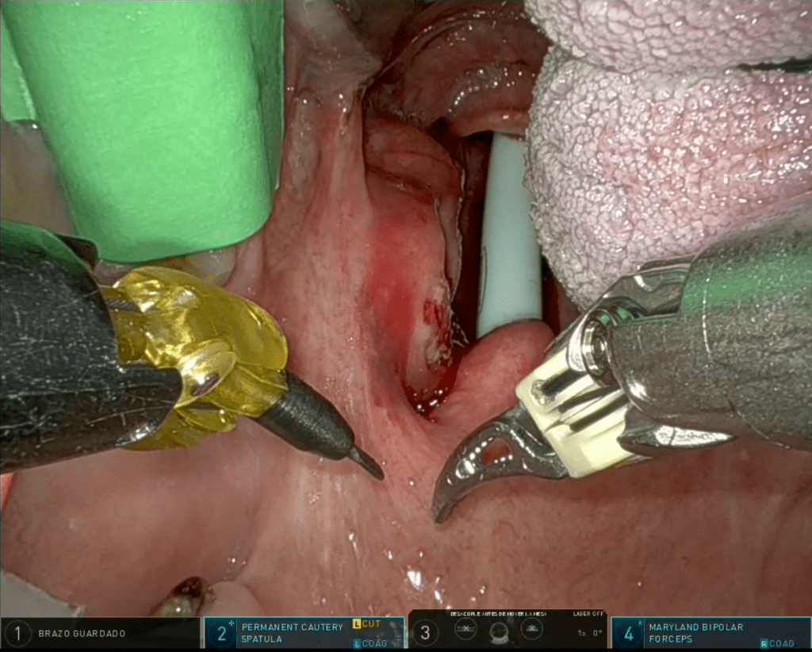The height and width of the screenshot is (652, 812).
Task: Click the arm 3 camera number circle
Action: point(426,633)
